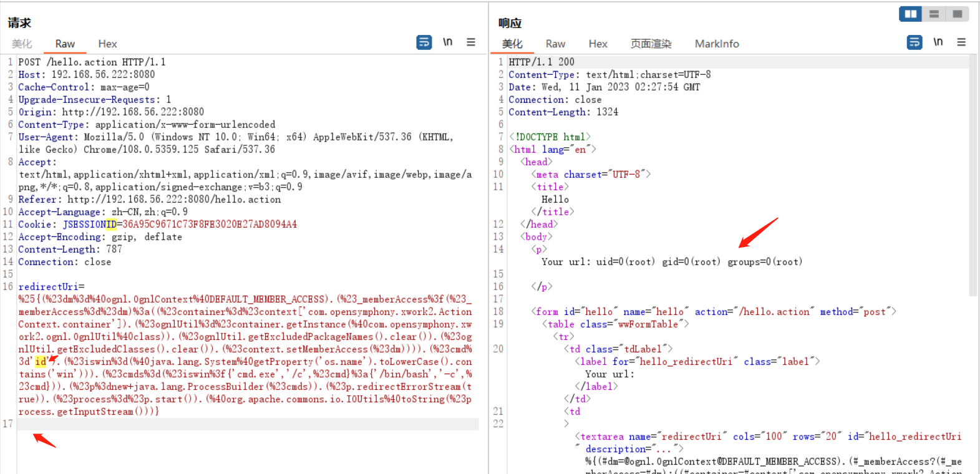Click User-Agent header name

click(x=47, y=137)
